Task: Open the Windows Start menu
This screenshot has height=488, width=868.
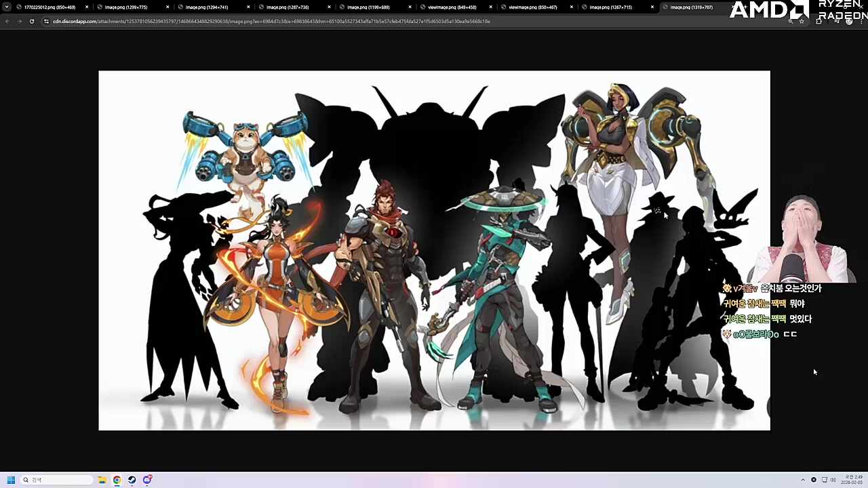Action: pyautogui.click(x=11, y=480)
